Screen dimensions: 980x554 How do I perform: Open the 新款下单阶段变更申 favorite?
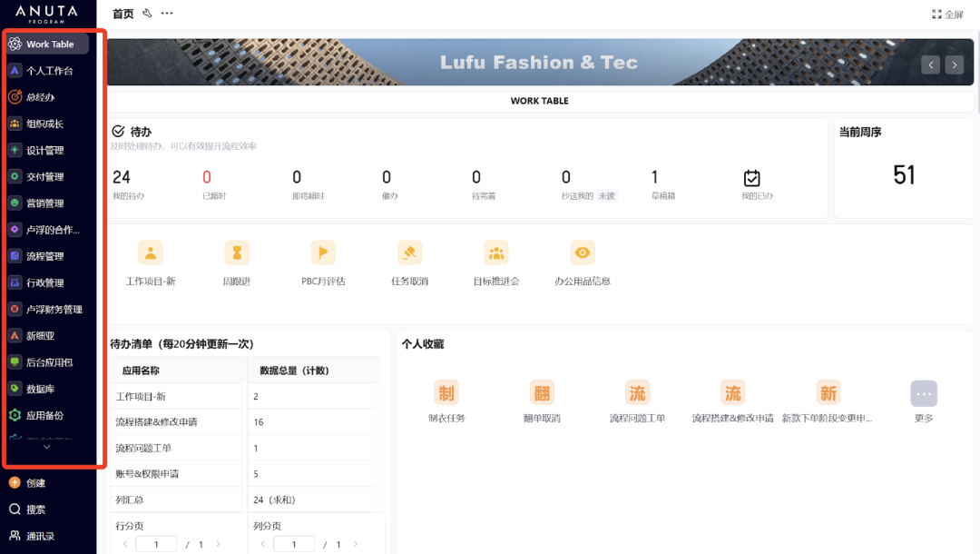pos(828,393)
